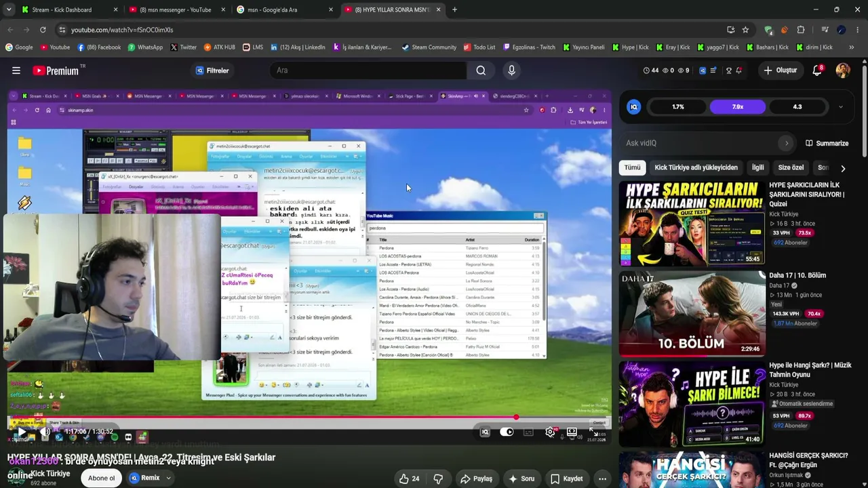Dislike the video
Viewport: 868px width, 488px height.
(x=438, y=479)
